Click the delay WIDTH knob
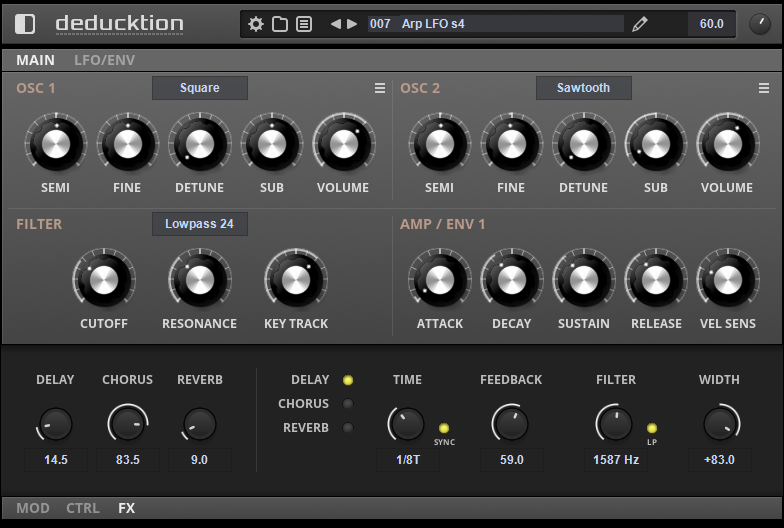 (720, 424)
